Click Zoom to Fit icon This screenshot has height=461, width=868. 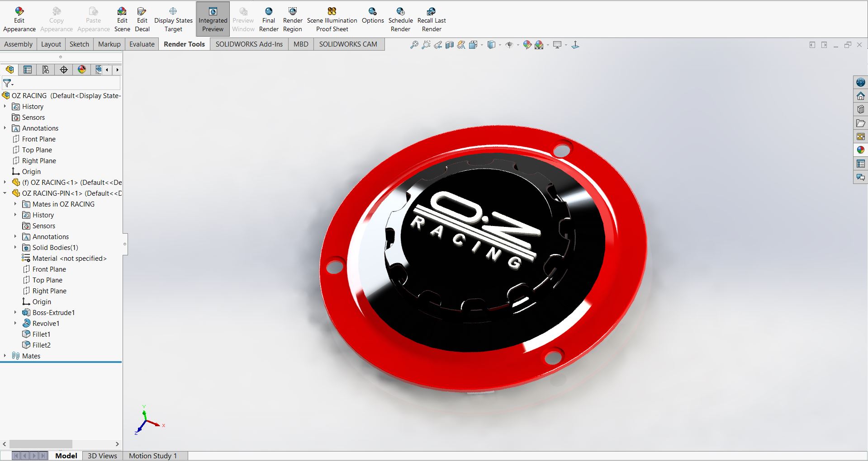click(x=414, y=45)
